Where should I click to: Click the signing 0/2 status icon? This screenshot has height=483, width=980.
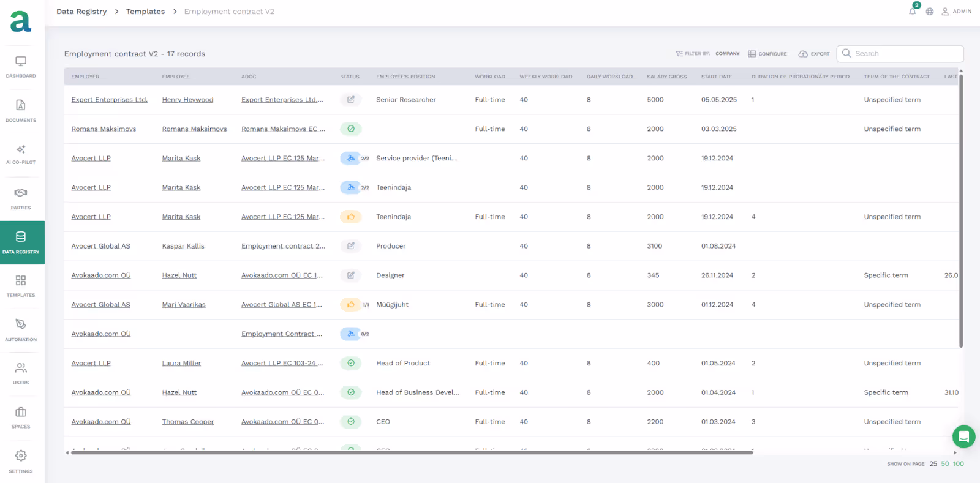pyautogui.click(x=350, y=334)
